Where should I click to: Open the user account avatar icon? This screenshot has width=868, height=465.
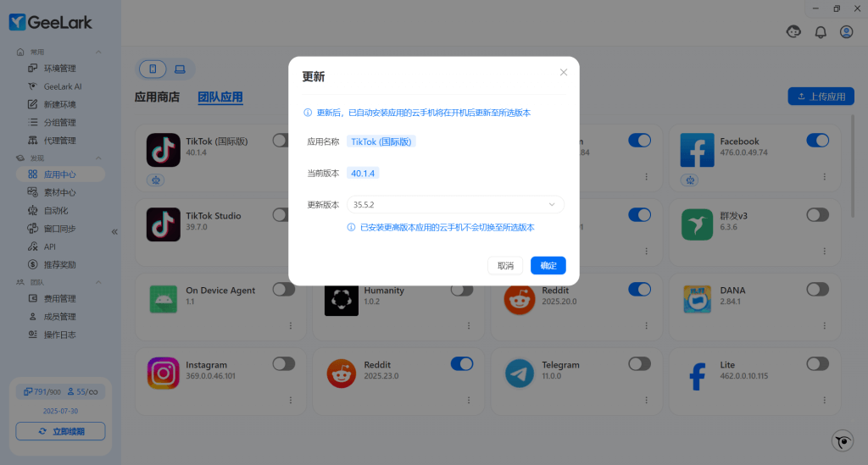[x=846, y=32]
